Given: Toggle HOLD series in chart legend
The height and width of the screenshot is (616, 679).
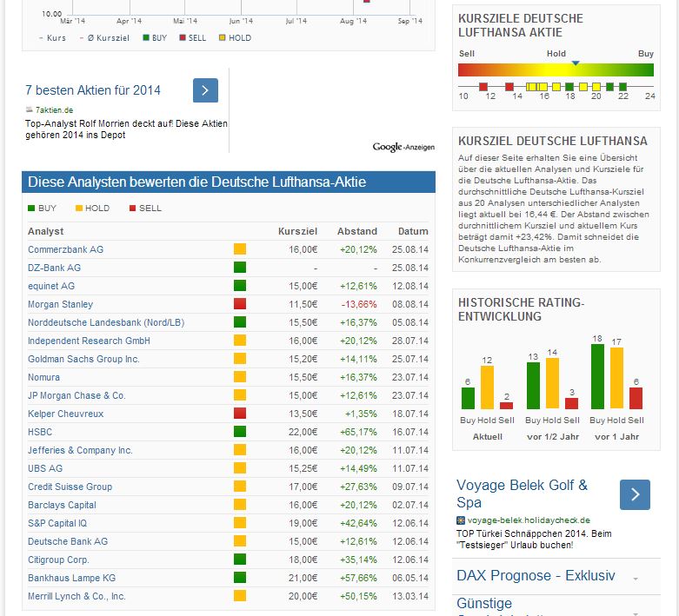Looking at the screenshot, I should (235, 37).
